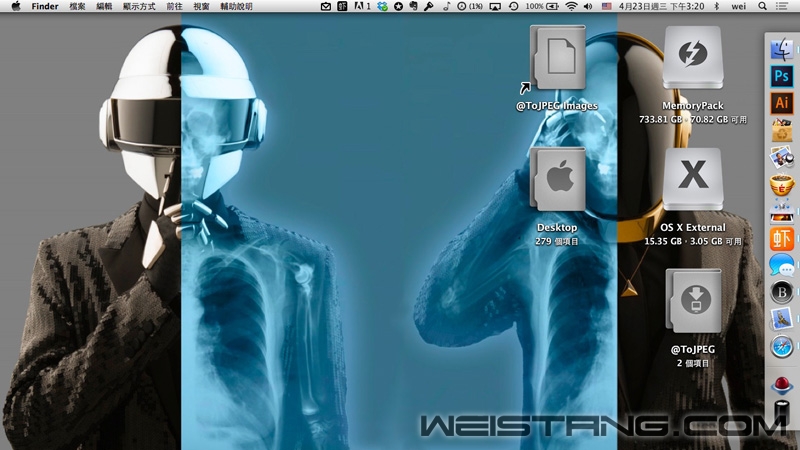800x450 pixels.
Task: Open the Bluetooth status menu
Action: (716, 6)
